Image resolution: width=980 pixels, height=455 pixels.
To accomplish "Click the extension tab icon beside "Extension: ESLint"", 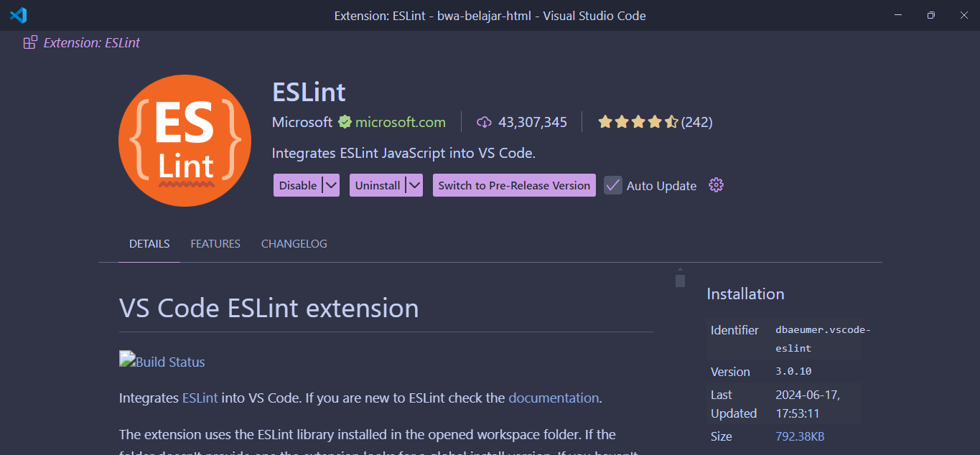I will pos(30,43).
